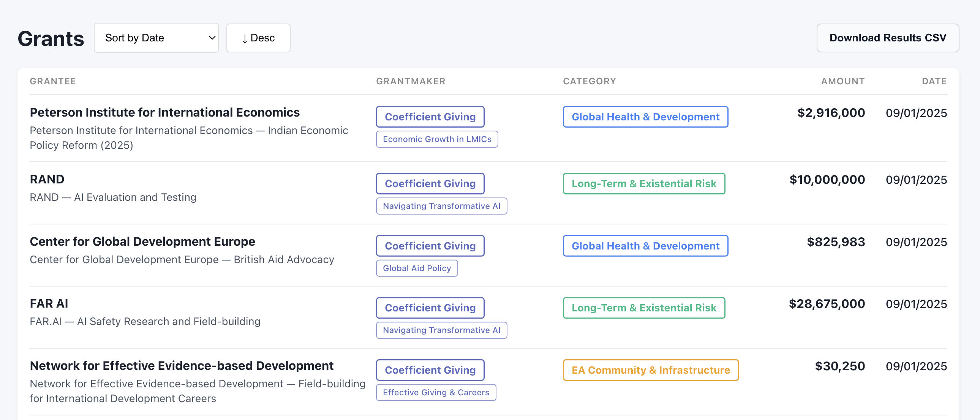Toggle the Desc sort order button
980x420 pixels.
pyautogui.click(x=258, y=38)
